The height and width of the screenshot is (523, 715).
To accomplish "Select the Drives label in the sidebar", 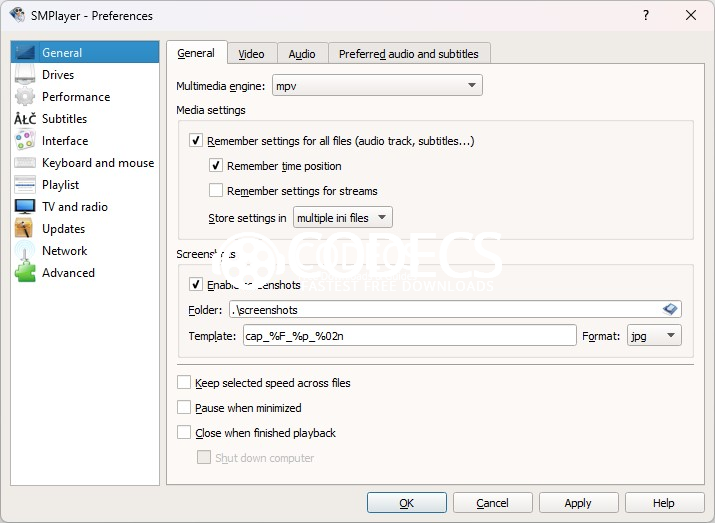I will pos(58,74).
